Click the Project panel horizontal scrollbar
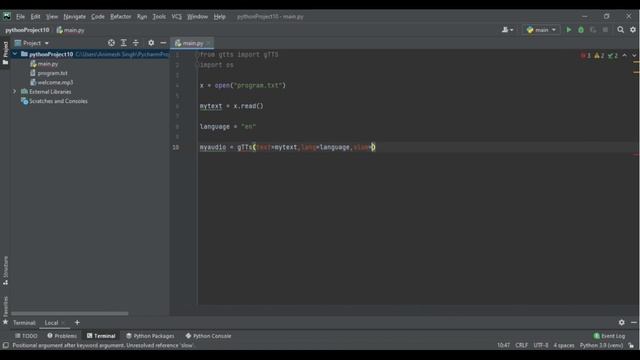 pyautogui.click(x=70, y=313)
